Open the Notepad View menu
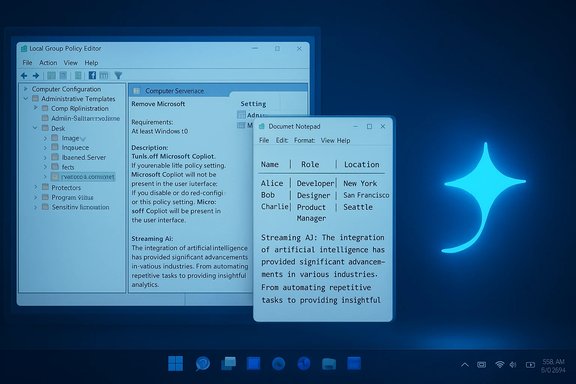The width and height of the screenshot is (576, 384). (328, 140)
